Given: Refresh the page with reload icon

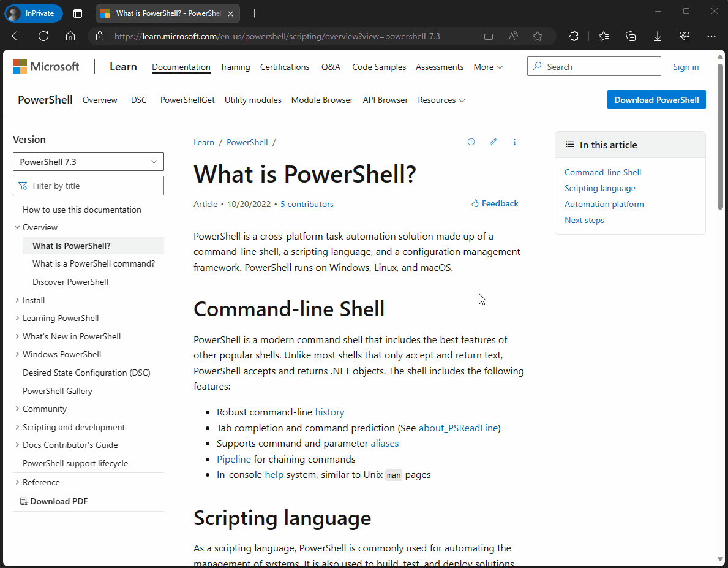Looking at the screenshot, I should 43,36.
